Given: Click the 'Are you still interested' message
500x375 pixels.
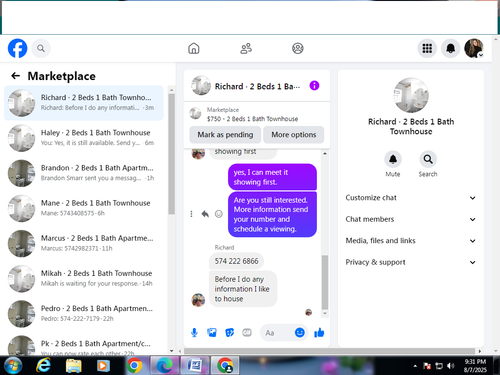Looking at the screenshot, I should tap(272, 214).
